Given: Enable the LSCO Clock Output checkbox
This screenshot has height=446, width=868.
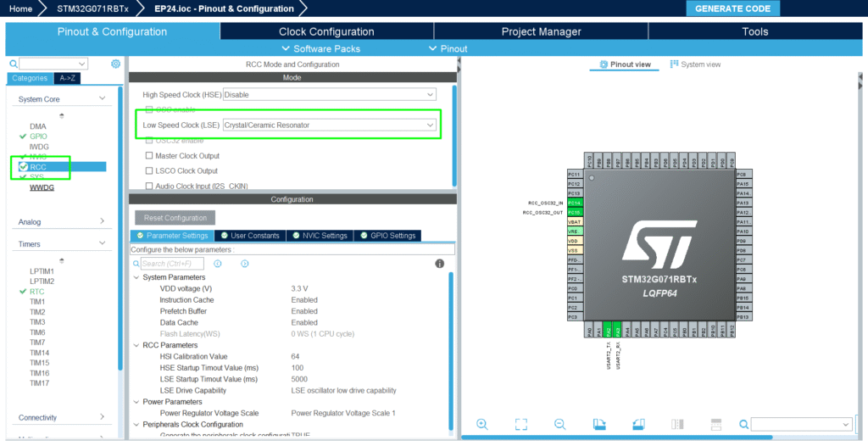Looking at the screenshot, I should pos(150,171).
